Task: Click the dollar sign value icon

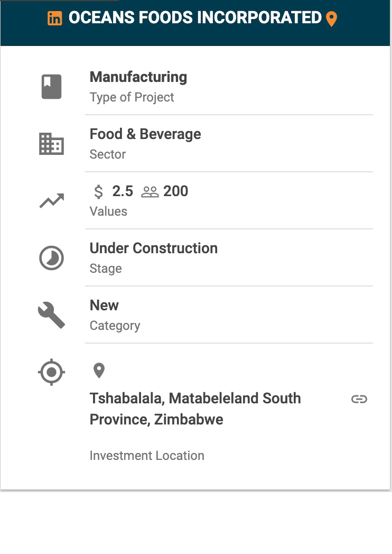Action: pyautogui.click(x=99, y=191)
